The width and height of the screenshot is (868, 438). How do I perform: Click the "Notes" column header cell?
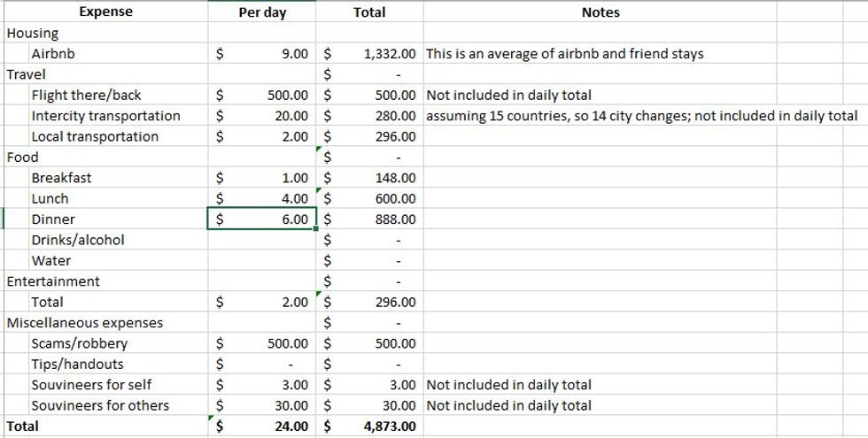tap(601, 13)
